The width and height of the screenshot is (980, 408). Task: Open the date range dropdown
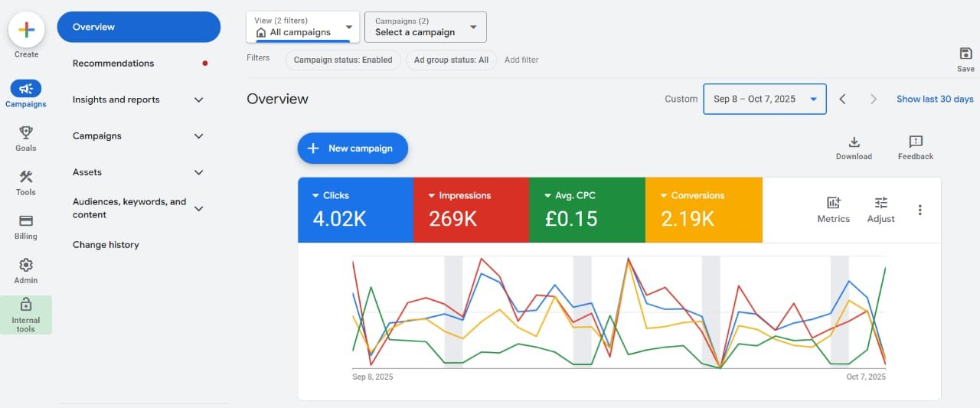tap(764, 99)
